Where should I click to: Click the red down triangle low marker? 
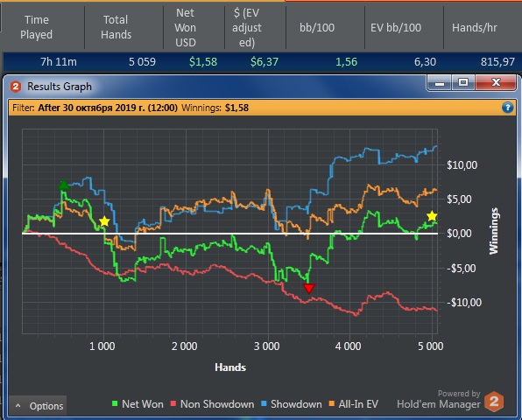(309, 289)
